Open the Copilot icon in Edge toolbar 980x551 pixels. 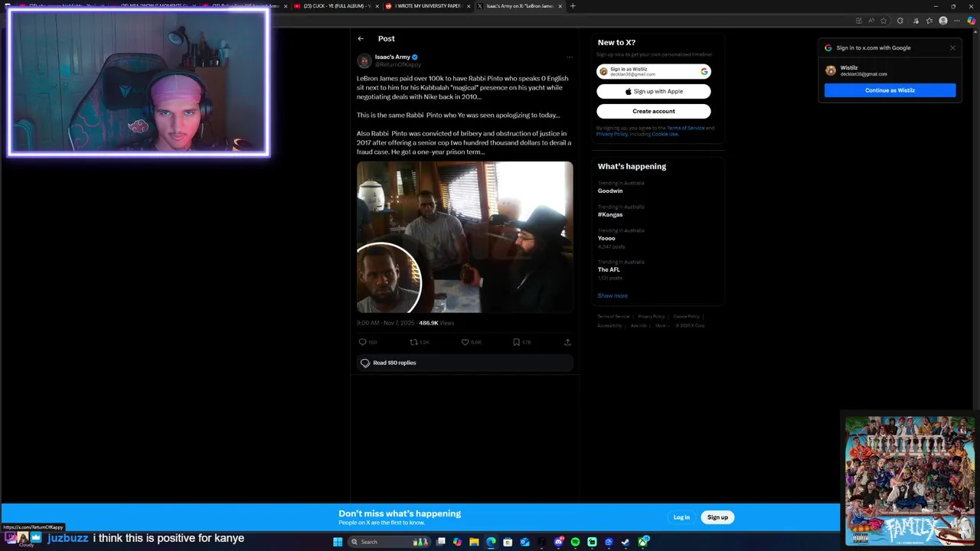[972, 21]
